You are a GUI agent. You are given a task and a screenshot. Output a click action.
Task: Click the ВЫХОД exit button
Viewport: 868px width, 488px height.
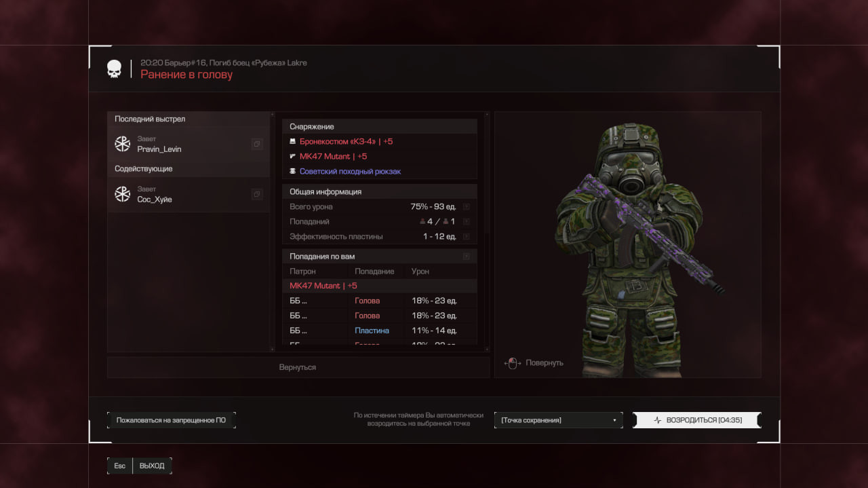[x=152, y=466]
